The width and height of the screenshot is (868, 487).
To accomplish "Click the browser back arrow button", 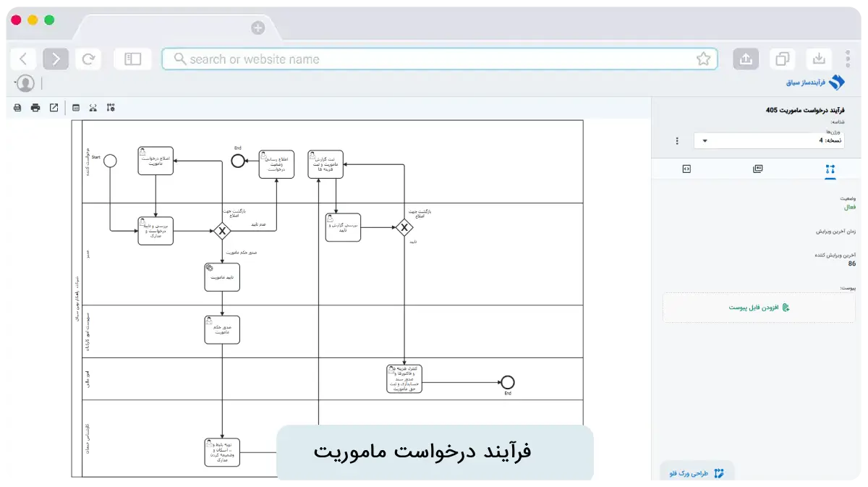I will tap(24, 59).
